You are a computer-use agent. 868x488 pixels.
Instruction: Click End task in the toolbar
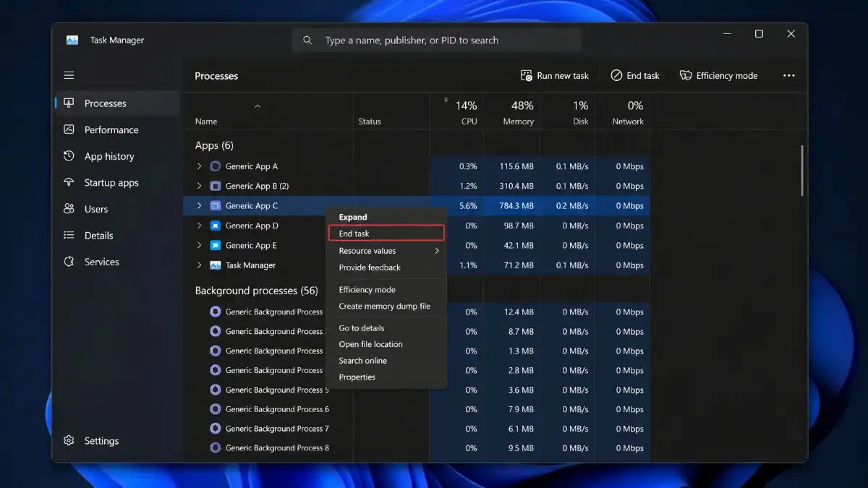635,75
